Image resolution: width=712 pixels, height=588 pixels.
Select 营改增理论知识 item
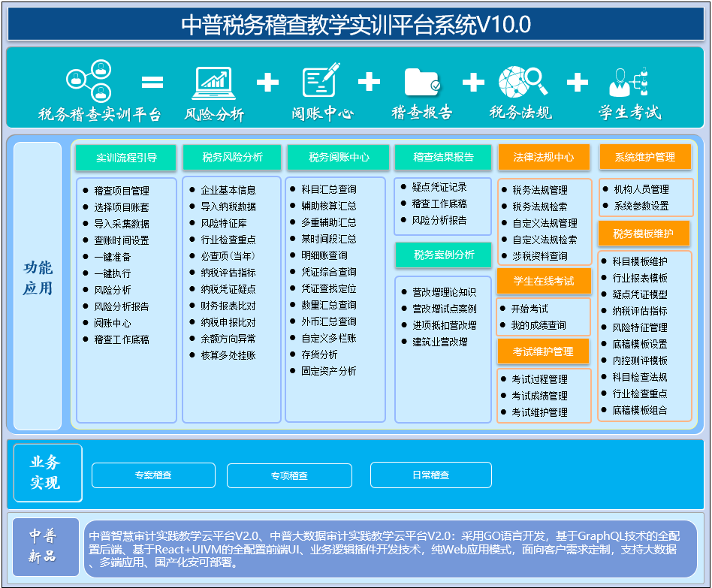coord(444,292)
